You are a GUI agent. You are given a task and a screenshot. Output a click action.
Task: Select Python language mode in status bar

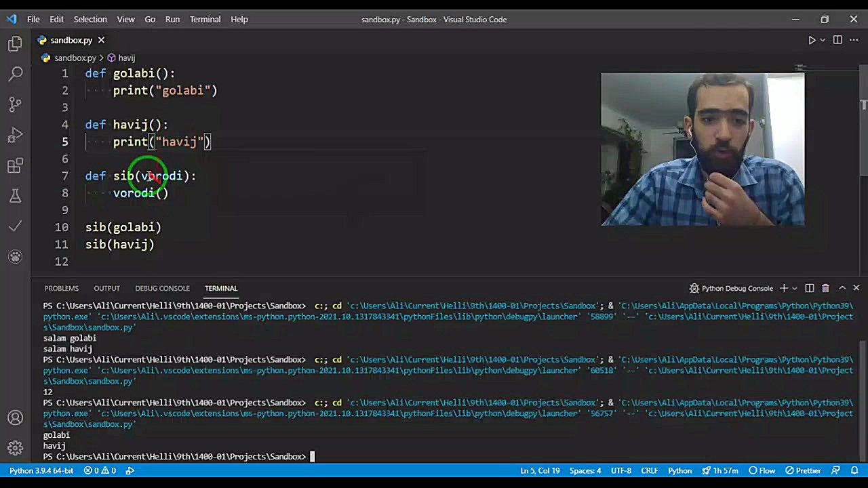[679, 470]
